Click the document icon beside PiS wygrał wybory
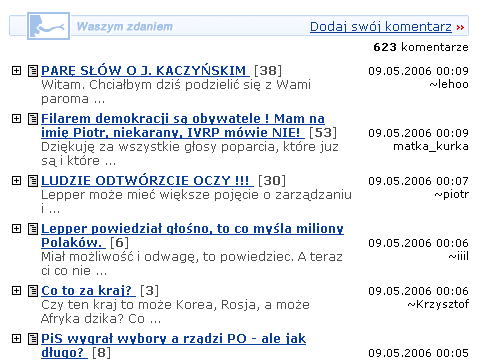Viewport: 481px width, 360px height. pos(33,339)
